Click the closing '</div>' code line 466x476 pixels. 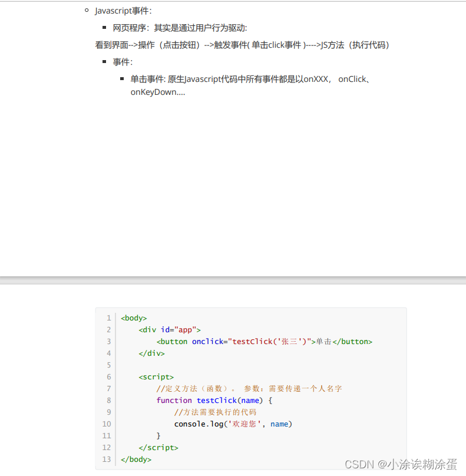tap(152, 353)
